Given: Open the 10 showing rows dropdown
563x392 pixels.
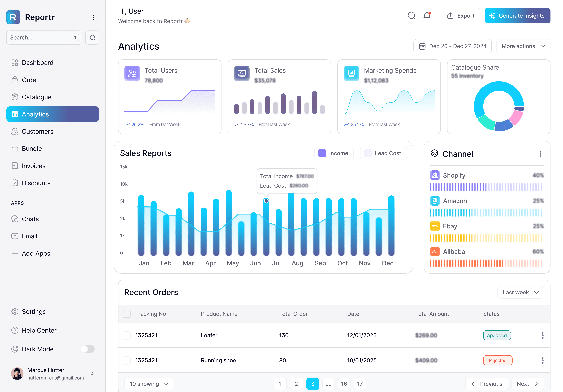Looking at the screenshot, I should (149, 384).
